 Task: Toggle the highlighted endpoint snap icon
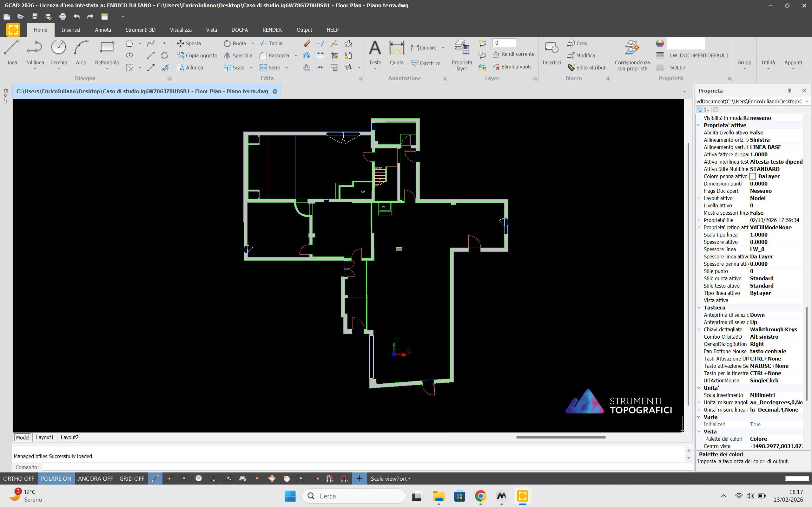155,478
